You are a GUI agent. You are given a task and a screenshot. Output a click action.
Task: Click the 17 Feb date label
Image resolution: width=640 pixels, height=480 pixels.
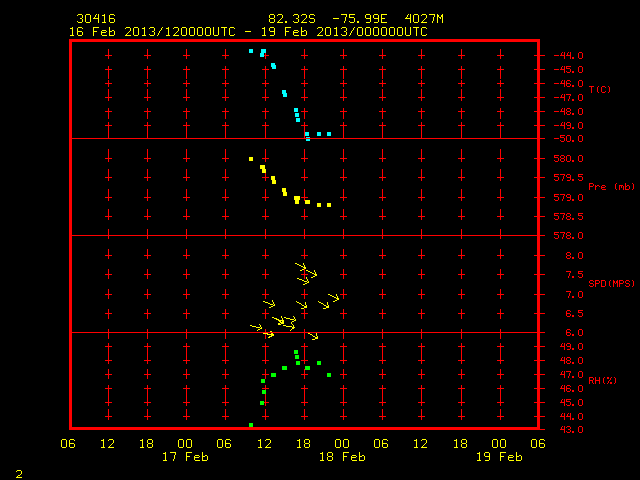(185, 457)
